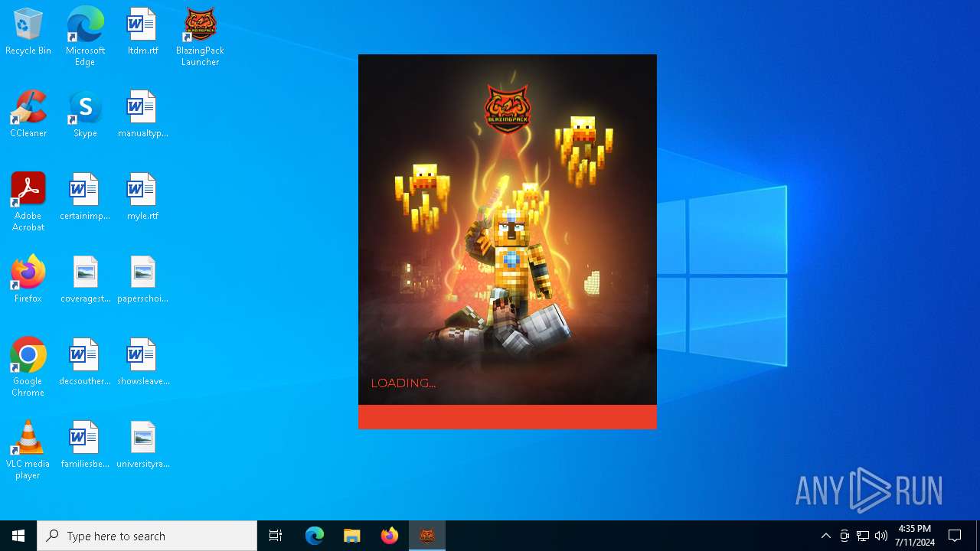This screenshot has width=980, height=551.
Task: Open Microsoft Edge desktop shortcut
Action: [x=85, y=37]
